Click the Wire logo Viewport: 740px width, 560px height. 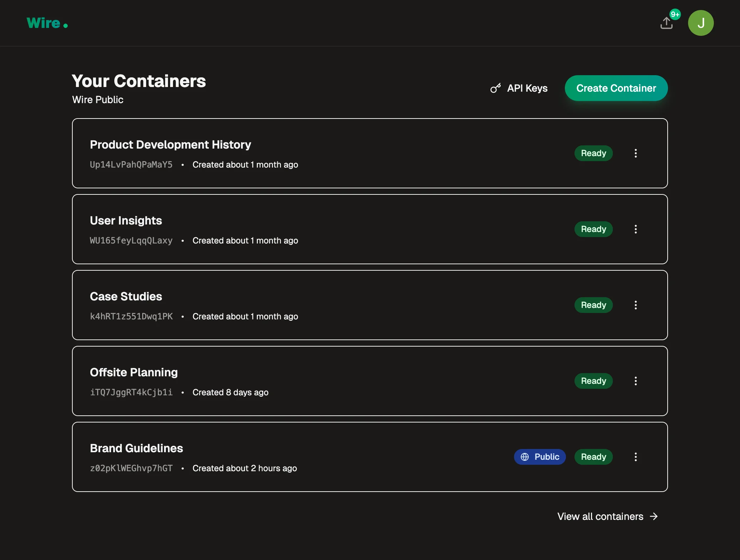[47, 23]
